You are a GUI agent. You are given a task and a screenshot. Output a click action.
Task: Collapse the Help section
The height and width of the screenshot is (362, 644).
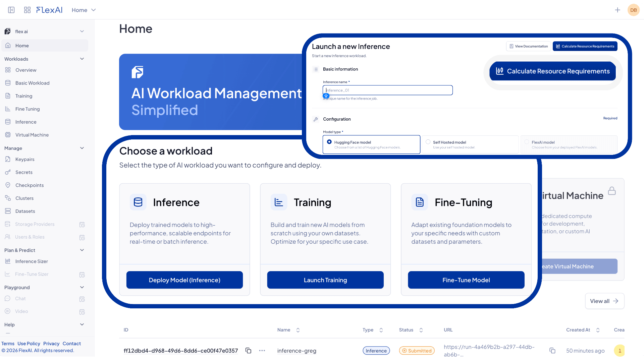tap(82, 325)
